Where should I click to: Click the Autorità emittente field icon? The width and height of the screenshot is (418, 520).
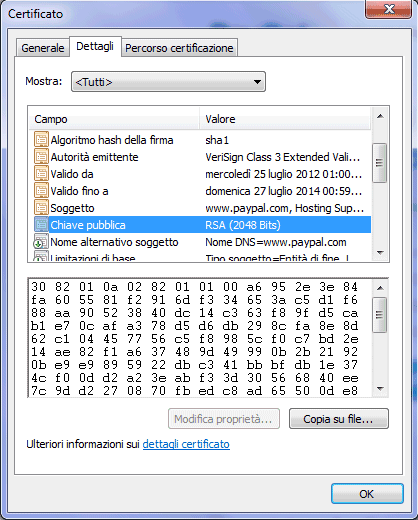coord(41,157)
